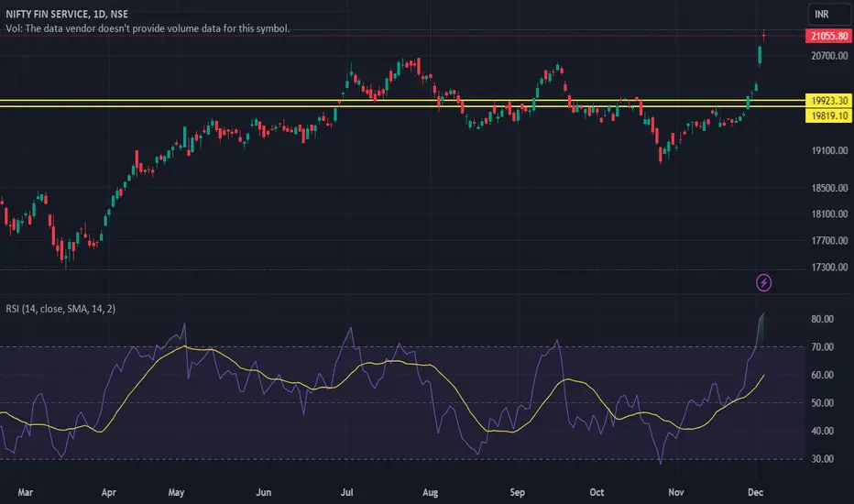Click the 18500.00 price axis label

[x=829, y=188]
